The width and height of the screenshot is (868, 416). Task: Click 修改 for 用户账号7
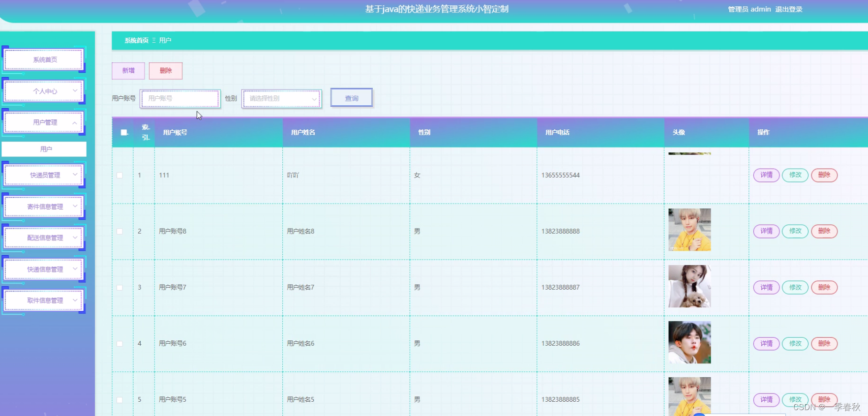pyautogui.click(x=795, y=287)
